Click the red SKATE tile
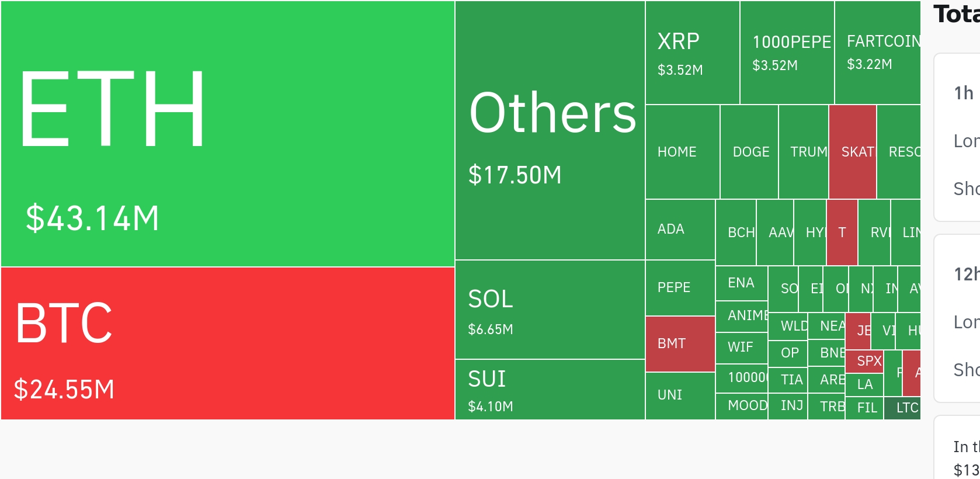980x479 pixels. point(853,152)
